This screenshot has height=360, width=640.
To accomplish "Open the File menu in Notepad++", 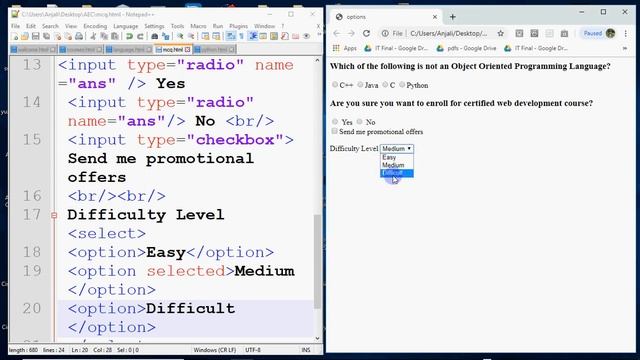I will pyautogui.click(x=16, y=26).
